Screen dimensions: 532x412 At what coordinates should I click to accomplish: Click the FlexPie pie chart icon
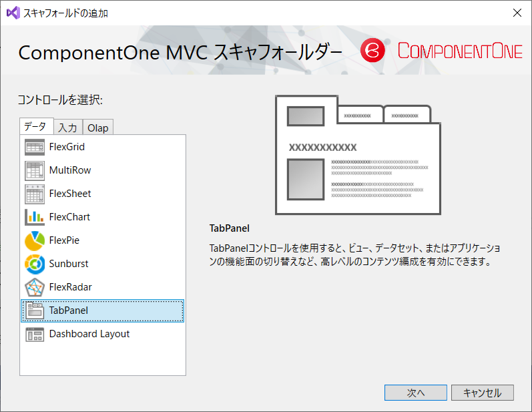[x=35, y=240]
